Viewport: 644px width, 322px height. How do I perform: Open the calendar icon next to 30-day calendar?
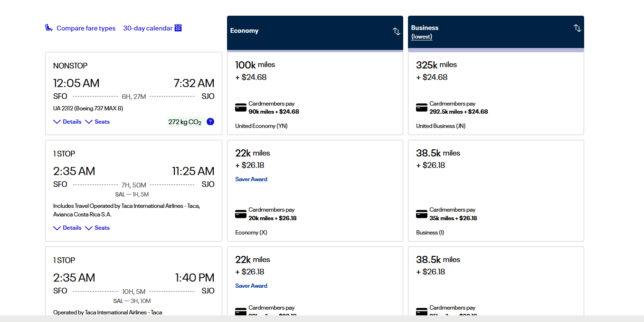[178, 28]
